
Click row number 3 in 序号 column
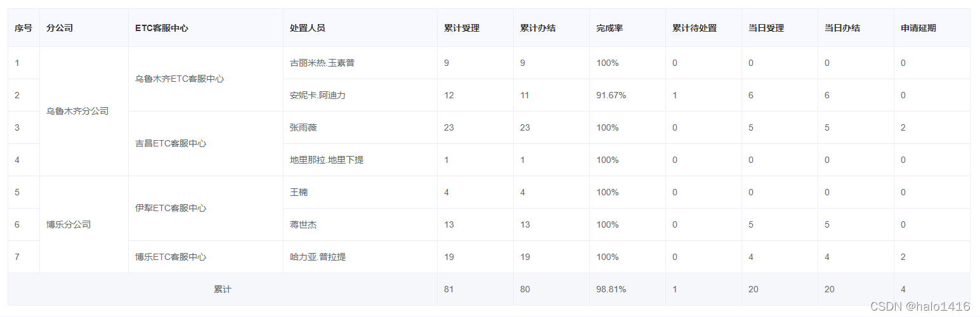17,127
